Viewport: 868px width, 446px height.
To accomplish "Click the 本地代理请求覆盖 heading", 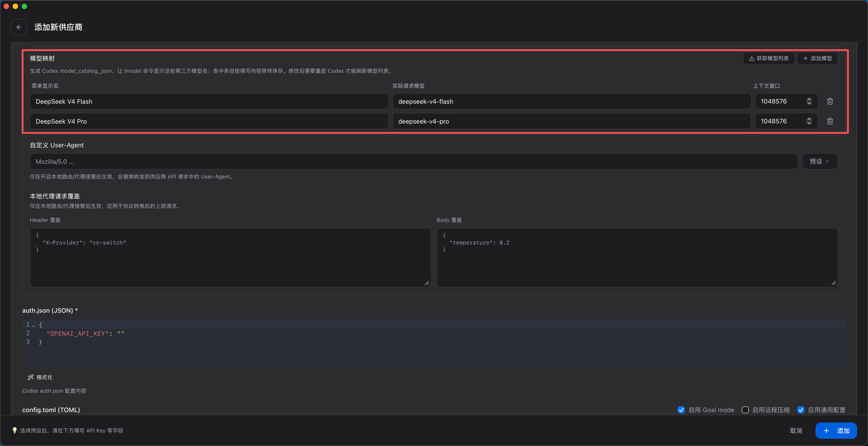I will [54, 196].
